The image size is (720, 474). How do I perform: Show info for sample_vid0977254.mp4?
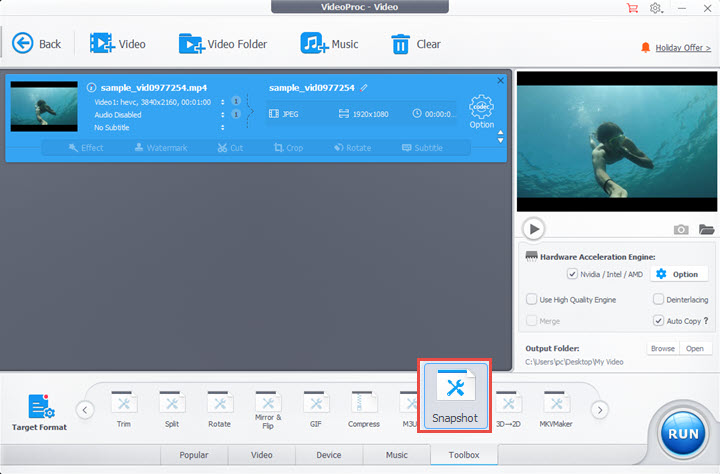tap(91, 87)
